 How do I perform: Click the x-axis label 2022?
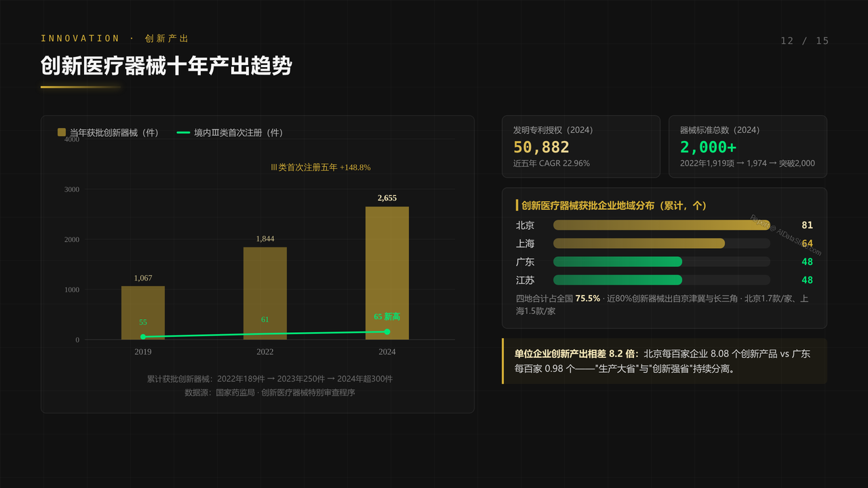click(x=265, y=352)
